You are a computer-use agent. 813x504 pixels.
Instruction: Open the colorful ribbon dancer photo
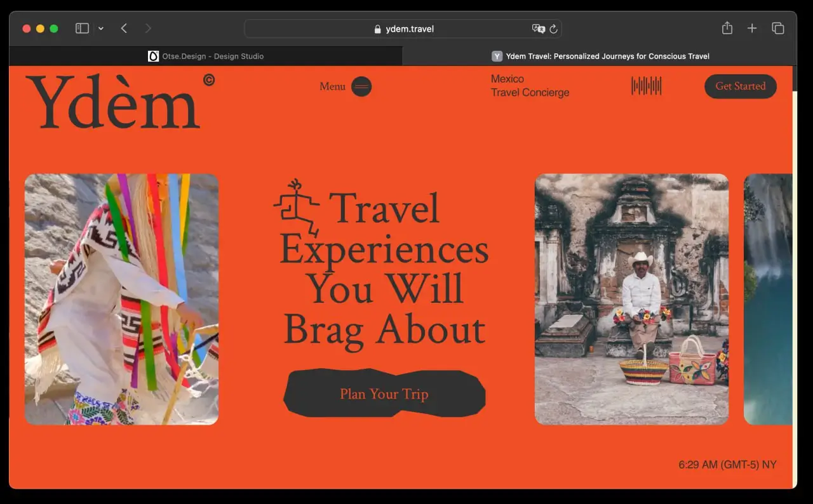pyautogui.click(x=121, y=299)
